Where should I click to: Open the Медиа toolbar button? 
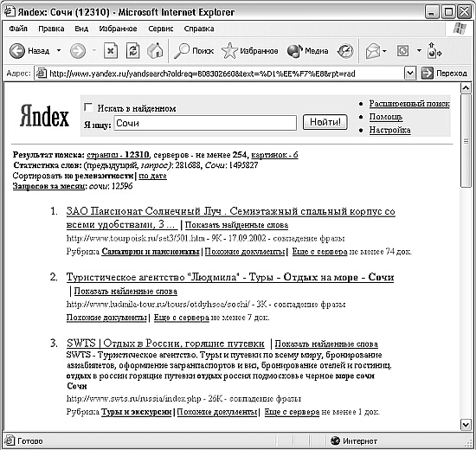[307, 51]
